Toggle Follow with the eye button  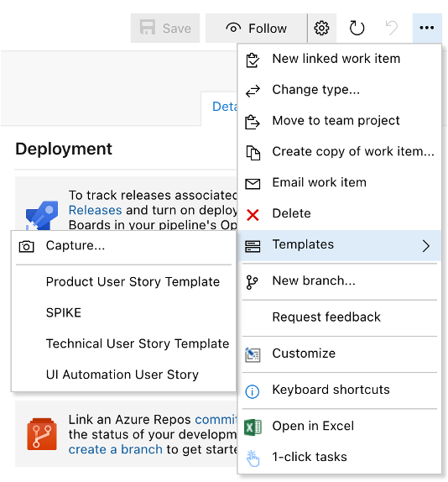click(x=256, y=29)
